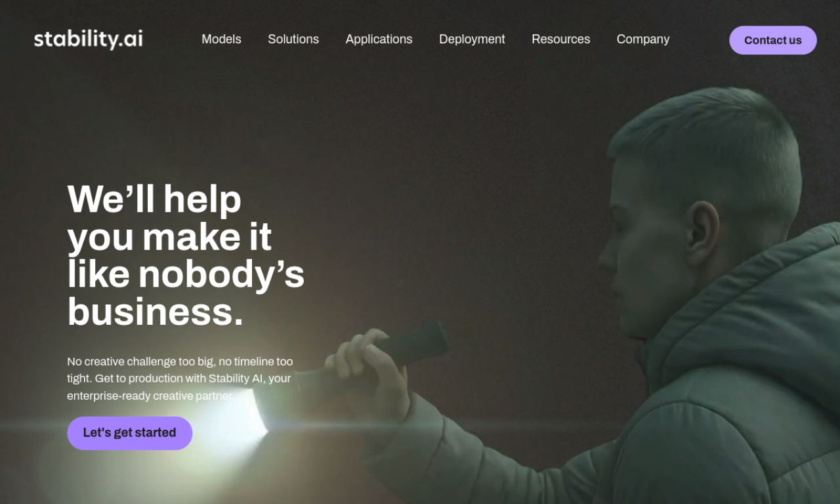Viewport: 840px width, 504px height.
Task: Click the purple Contact us button
Action: (x=773, y=40)
